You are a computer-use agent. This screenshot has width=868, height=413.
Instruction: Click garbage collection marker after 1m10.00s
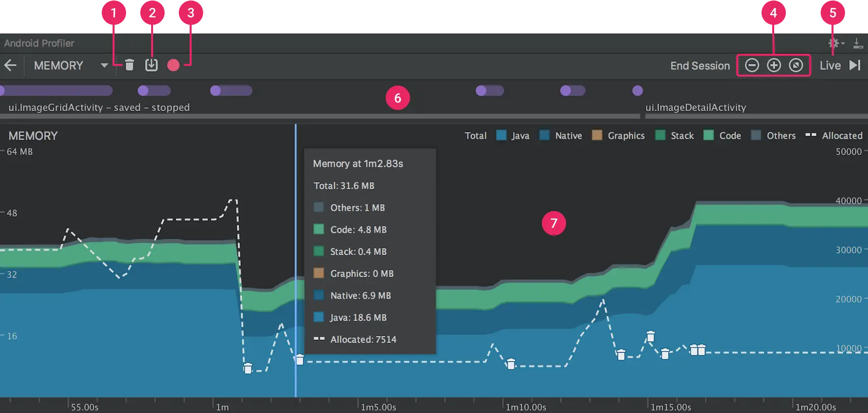pos(511,363)
